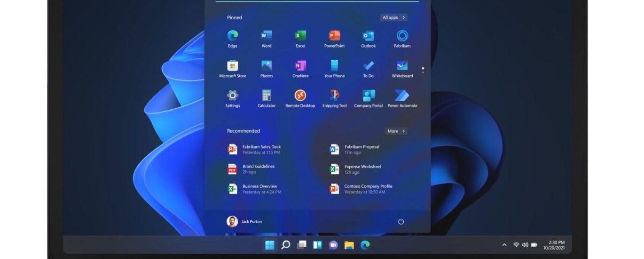
Task: Open Fabrikam Sales Deck file
Action: pos(254,149)
